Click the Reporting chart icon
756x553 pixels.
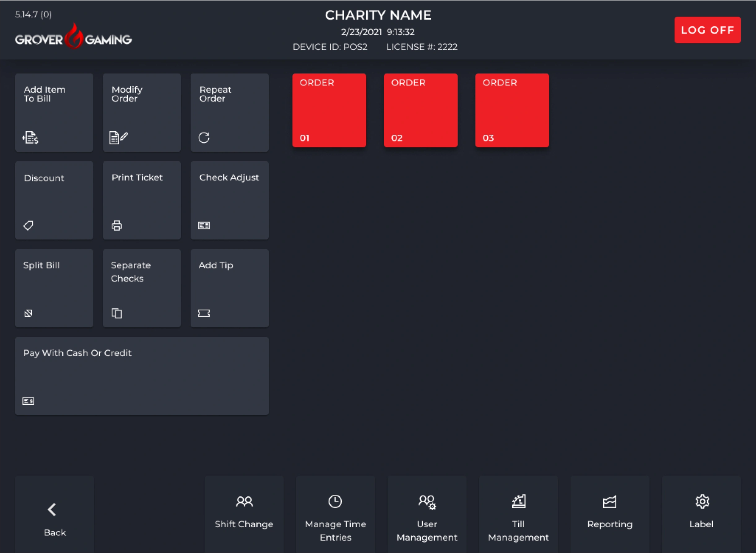click(610, 502)
